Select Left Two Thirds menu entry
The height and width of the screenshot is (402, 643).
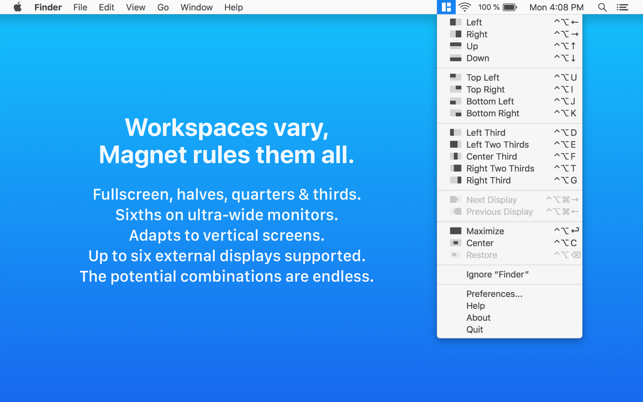tap(497, 144)
